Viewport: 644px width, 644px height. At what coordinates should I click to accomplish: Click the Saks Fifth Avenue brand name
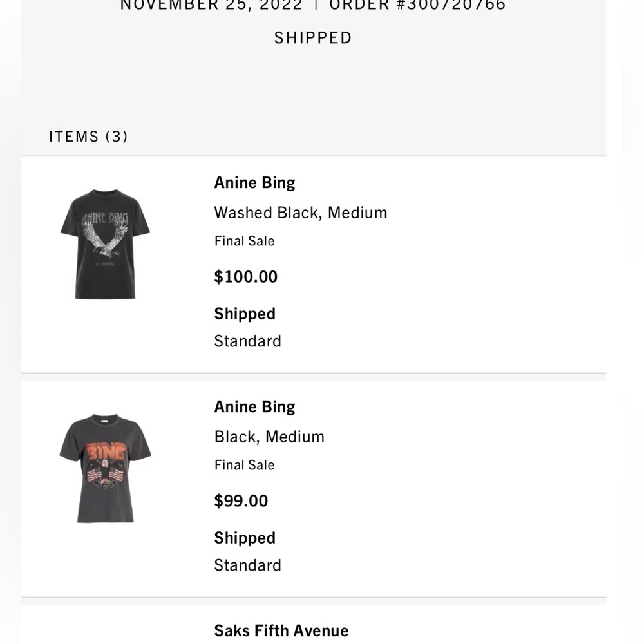[x=281, y=631]
